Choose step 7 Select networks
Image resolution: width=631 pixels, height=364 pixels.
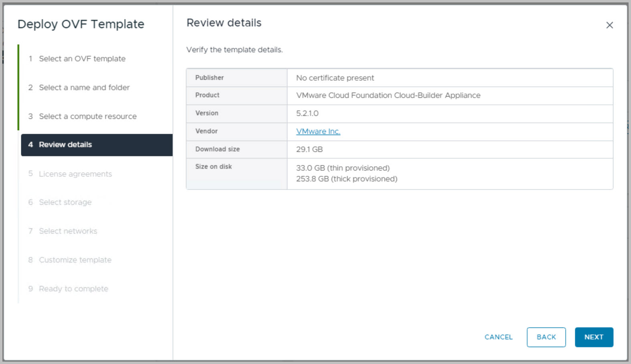point(68,231)
